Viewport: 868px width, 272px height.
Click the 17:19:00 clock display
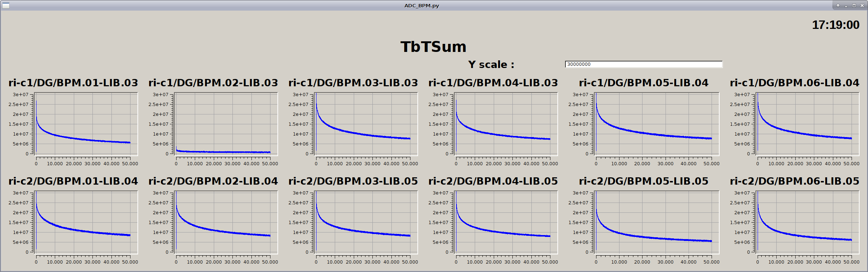pyautogui.click(x=835, y=25)
